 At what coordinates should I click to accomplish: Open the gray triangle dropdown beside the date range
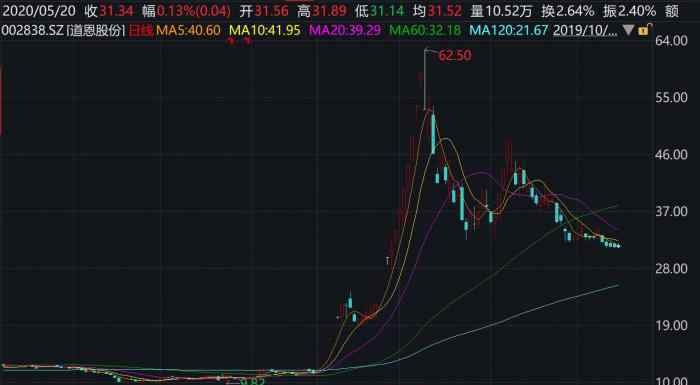click(x=629, y=31)
